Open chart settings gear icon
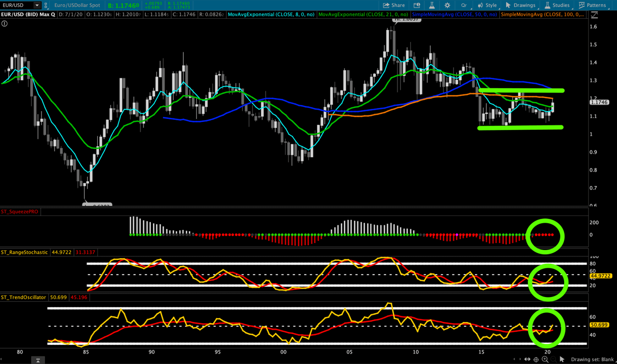 pyautogui.click(x=447, y=5)
